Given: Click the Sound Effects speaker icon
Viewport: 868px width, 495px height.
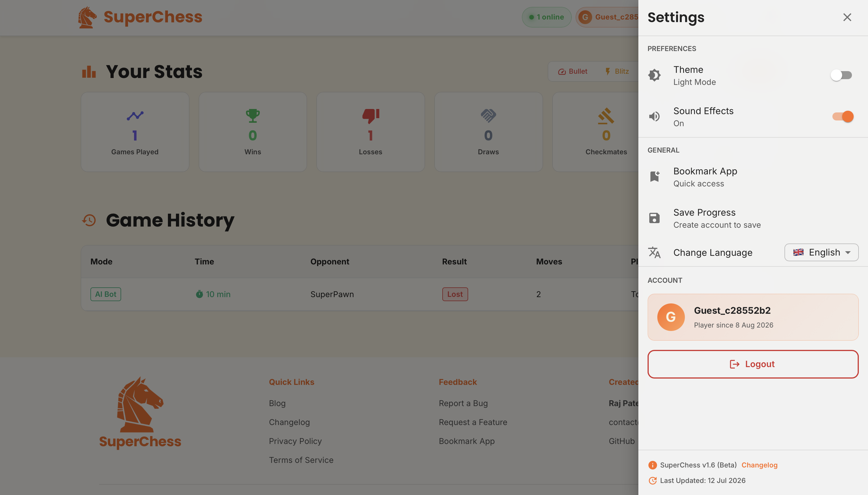Looking at the screenshot, I should pyautogui.click(x=654, y=117).
